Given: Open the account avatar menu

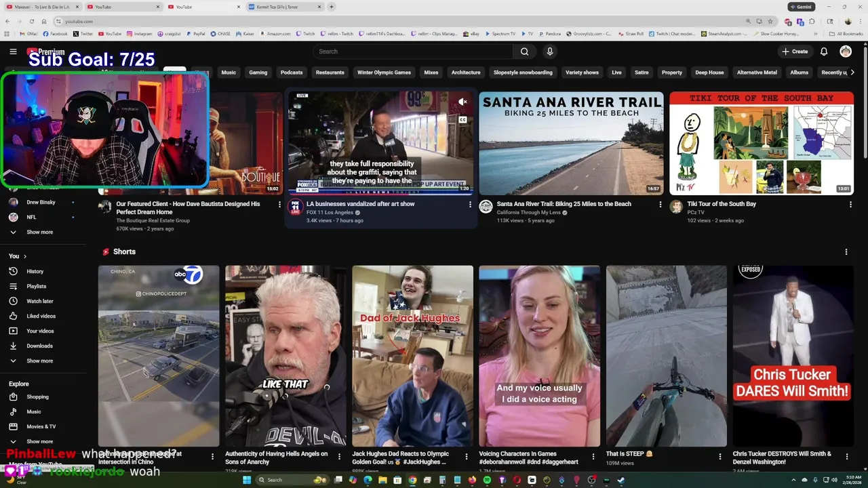Looking at the screenshot, I should tap(846, 52).
